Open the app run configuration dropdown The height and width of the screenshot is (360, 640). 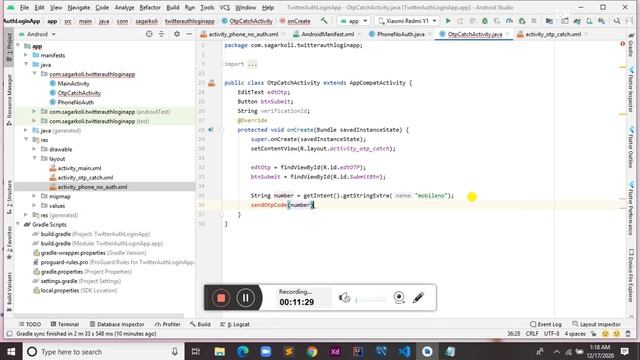(353, 21)
